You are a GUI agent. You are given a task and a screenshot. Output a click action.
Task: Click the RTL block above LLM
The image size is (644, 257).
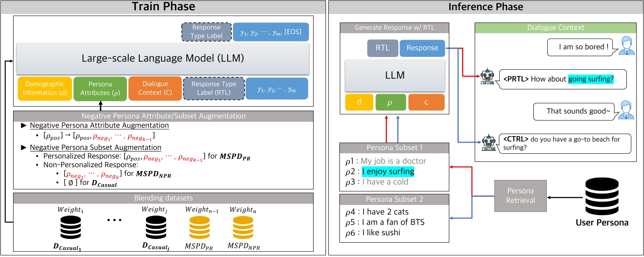(x=382, y=48)
